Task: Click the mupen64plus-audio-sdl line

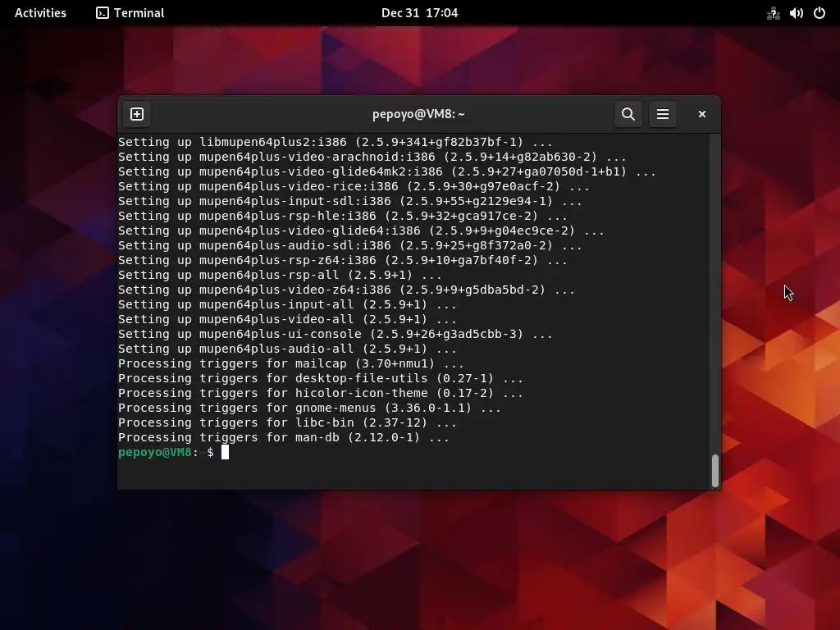Action: tap(350, 245)
